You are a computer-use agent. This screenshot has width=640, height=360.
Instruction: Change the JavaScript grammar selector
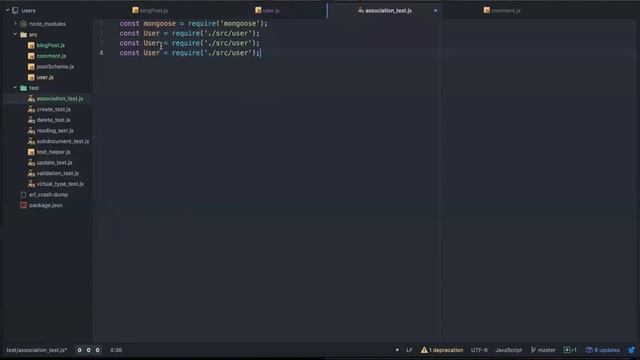(509, 350)
